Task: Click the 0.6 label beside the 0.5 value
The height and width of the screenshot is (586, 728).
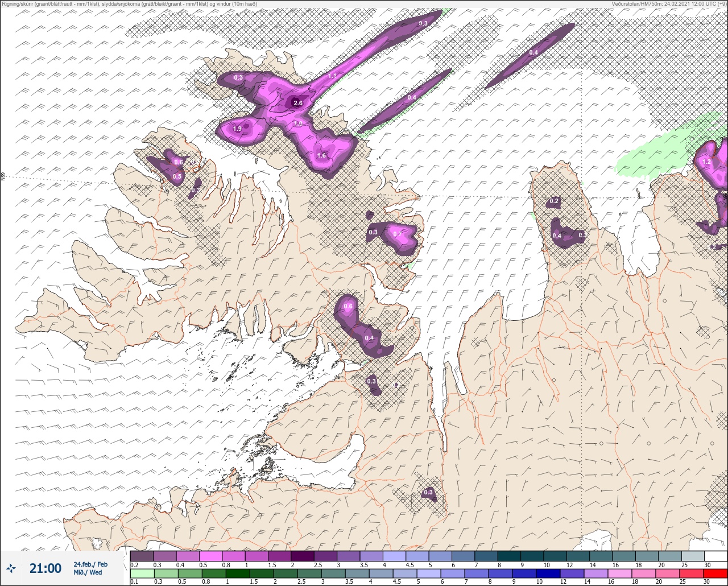Action: [x=179, y=162]
